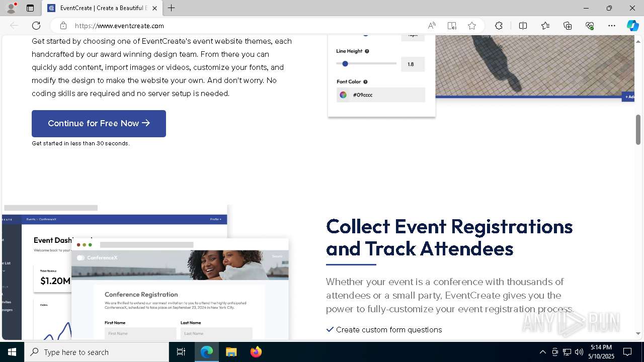Click the browser Back arrow
Viewport: 644px width, 362px height.
tap(14, 26)
